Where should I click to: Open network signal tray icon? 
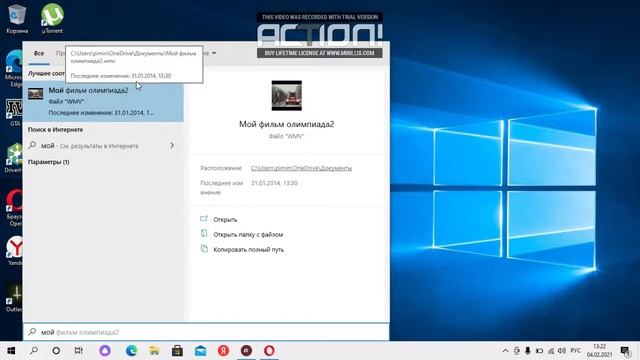551,351
